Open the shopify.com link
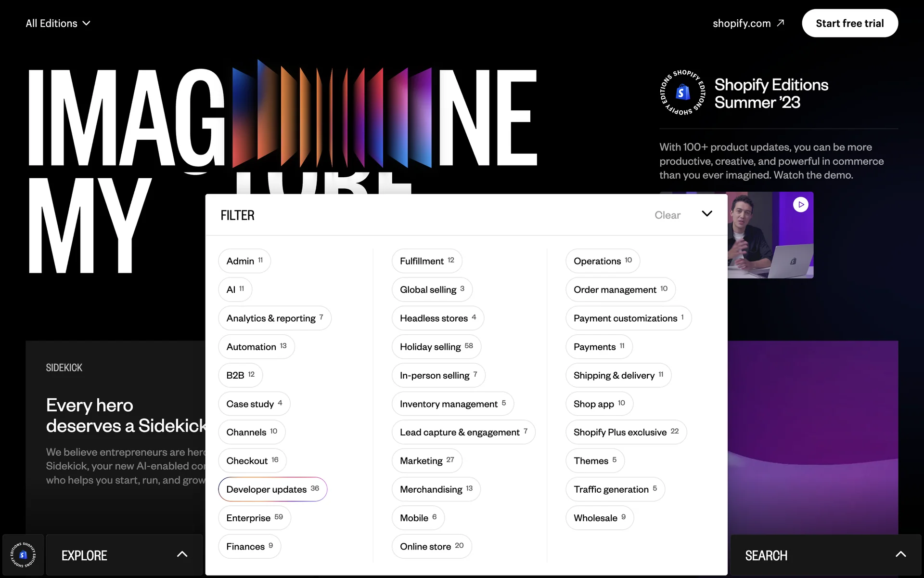This screenshot has height=578, width=924. [742, 23]
